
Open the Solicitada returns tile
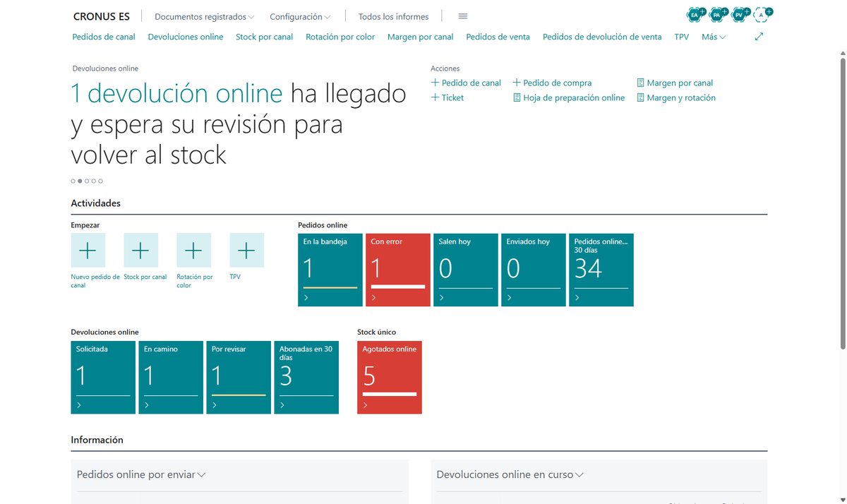[103, 377]
